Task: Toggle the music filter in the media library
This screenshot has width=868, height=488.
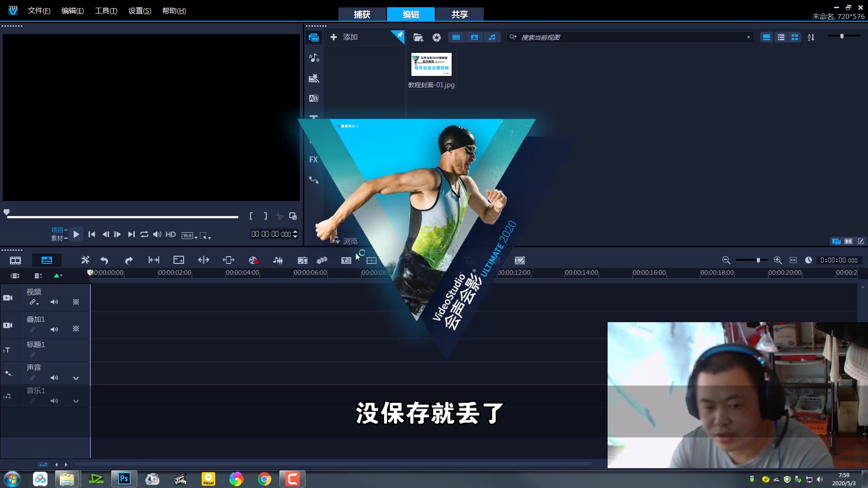Action: tap(492, 37)
